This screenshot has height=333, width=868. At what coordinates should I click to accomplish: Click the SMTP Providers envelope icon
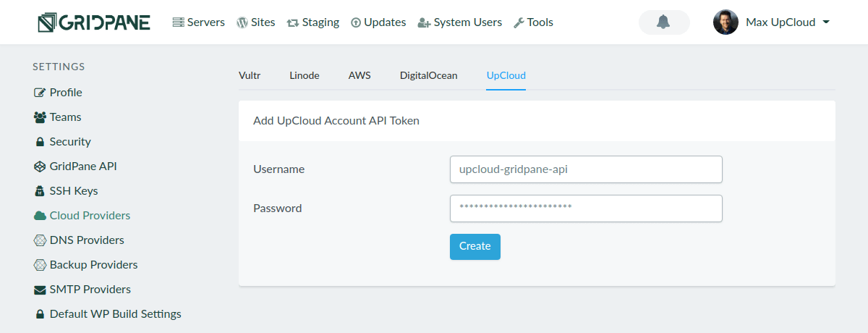[x=40, y=290]
